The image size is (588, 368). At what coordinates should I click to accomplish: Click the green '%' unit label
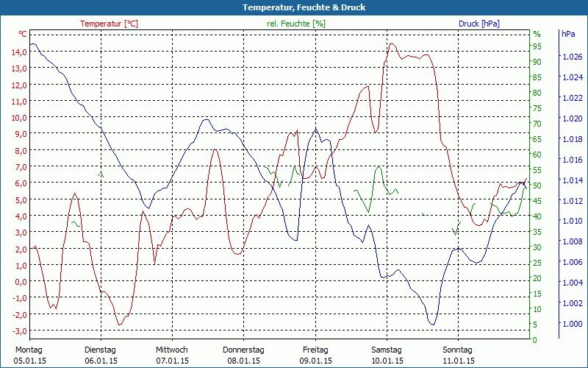pos(537,34)
